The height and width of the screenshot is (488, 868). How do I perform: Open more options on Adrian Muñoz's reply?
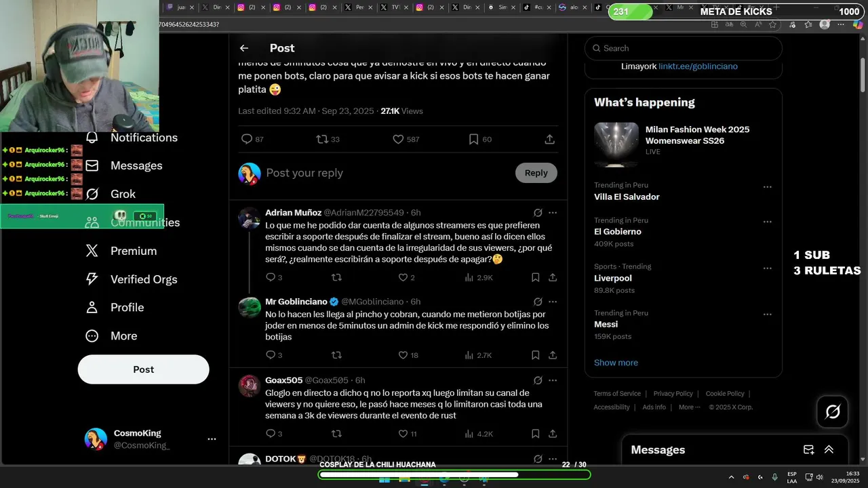[553, 213]
